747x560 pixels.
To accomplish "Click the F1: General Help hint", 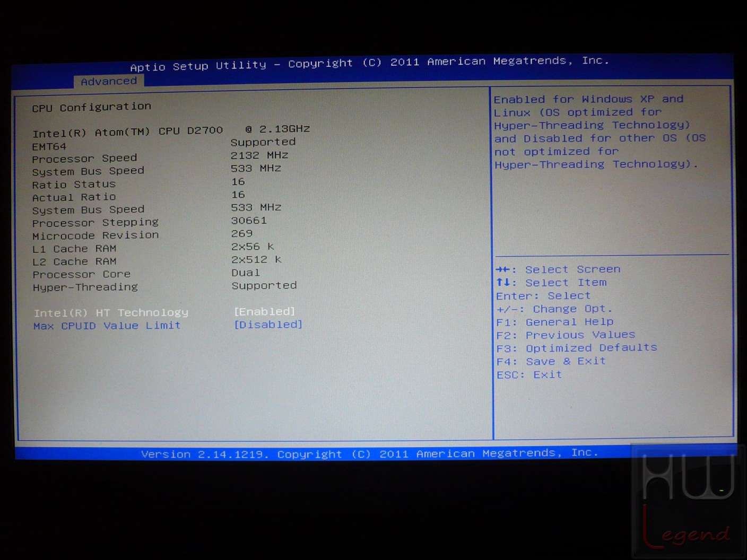I will [555, 322].
